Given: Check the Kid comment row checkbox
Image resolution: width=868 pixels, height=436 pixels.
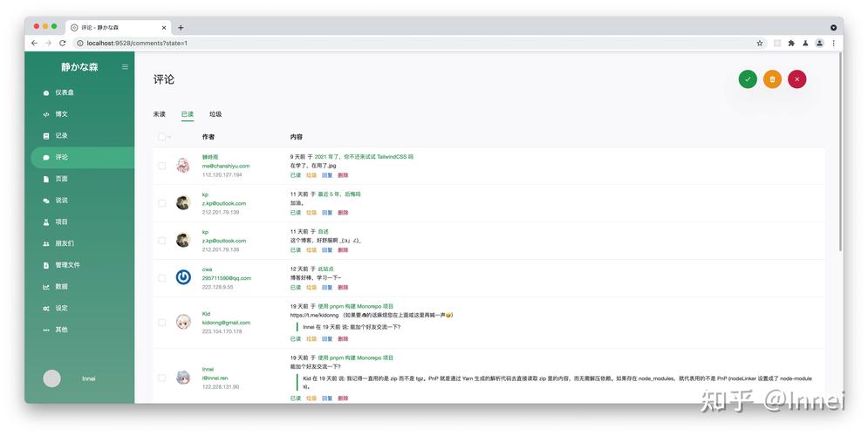Looking at the screenshot, I should click(161, 322).
